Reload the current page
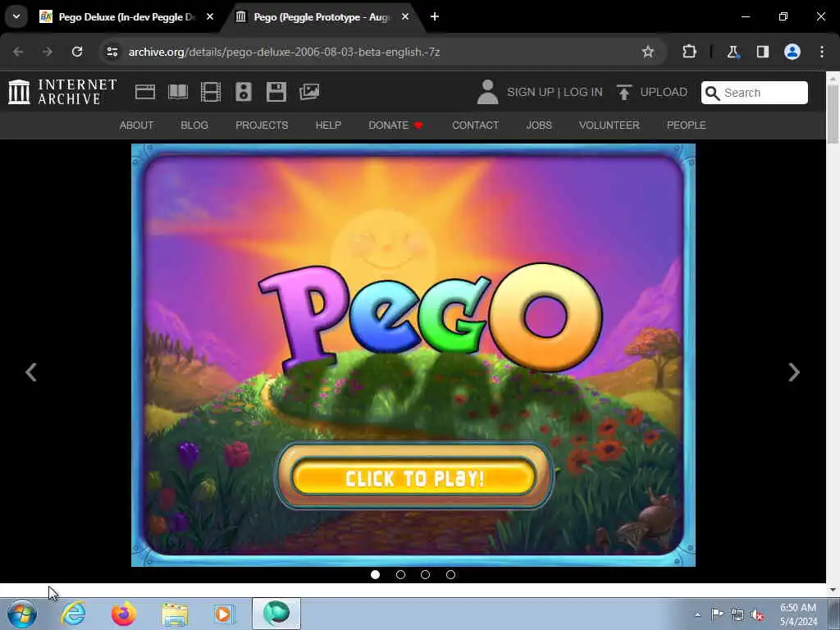 [x=77, y=52]
